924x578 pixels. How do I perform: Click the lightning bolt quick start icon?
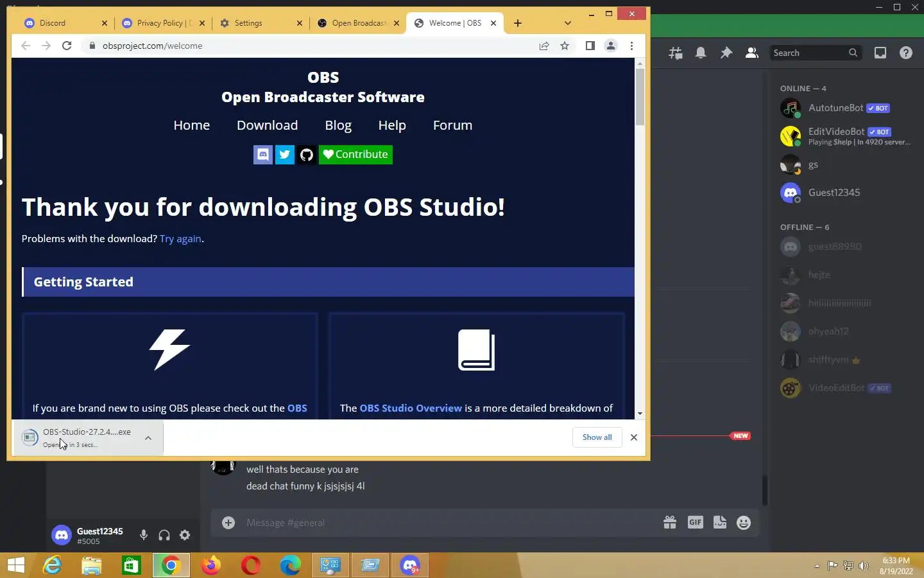pos(169,350)
